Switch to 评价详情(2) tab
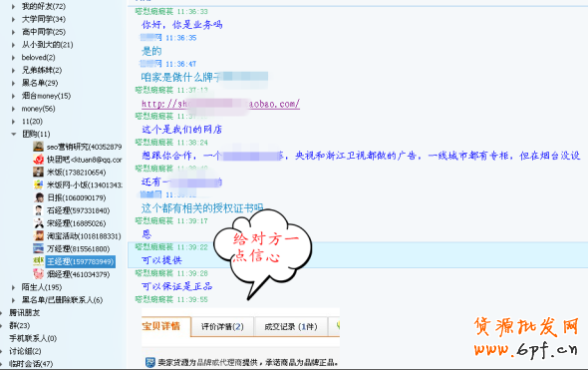Screen dimensions: 588x371 222,327
